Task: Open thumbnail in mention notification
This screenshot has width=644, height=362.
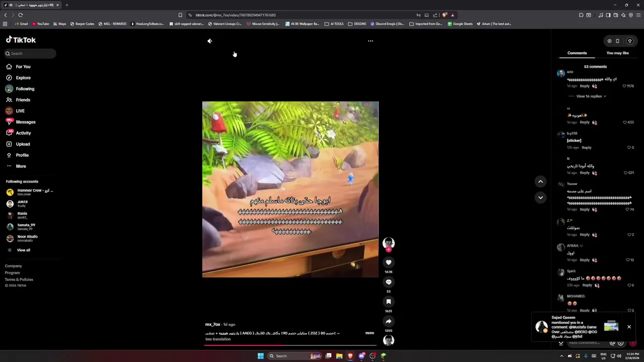Action: [x=611, y=326]
